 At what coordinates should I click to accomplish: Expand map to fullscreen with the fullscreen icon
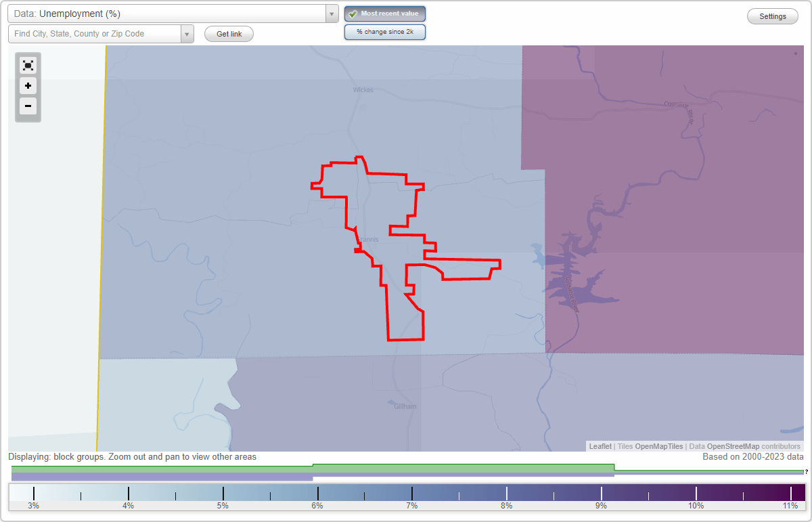[28, 65]
